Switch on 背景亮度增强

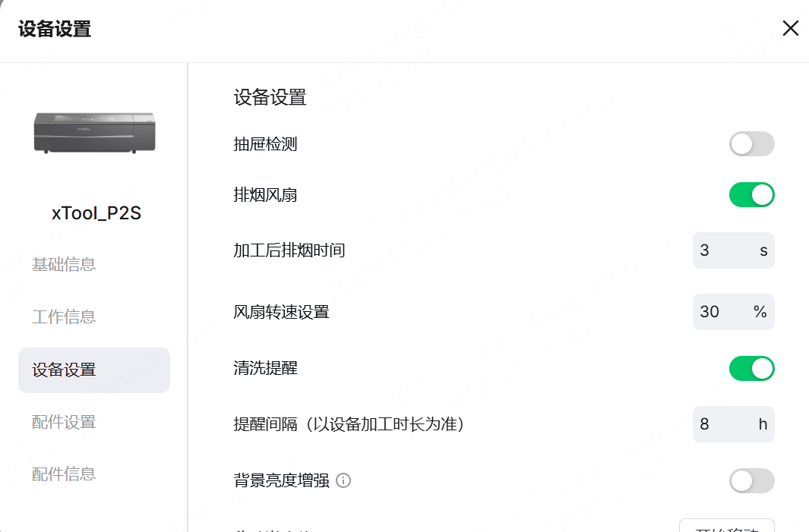[x=751, y=480]
